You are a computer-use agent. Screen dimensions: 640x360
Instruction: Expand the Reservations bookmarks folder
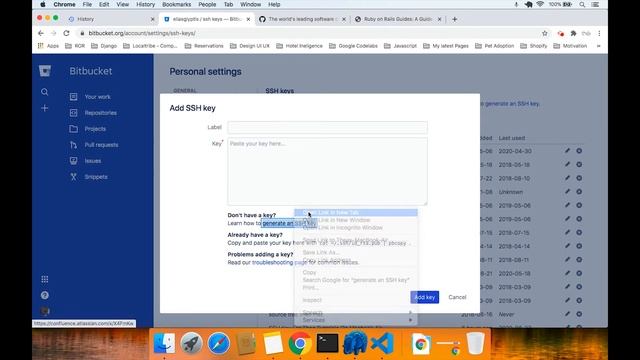click(204, 46)
